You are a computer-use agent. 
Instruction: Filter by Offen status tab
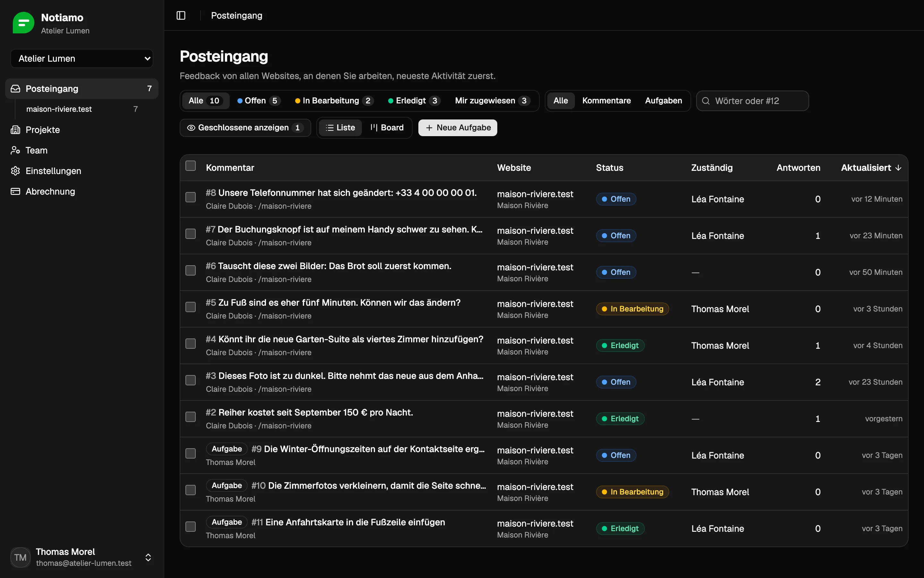[x=259, y=101]
